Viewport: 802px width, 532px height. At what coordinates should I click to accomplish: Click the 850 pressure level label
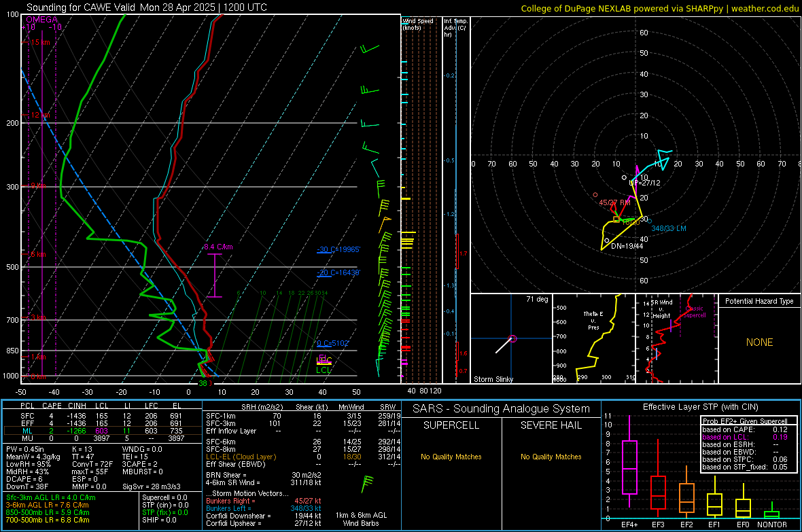12,351
